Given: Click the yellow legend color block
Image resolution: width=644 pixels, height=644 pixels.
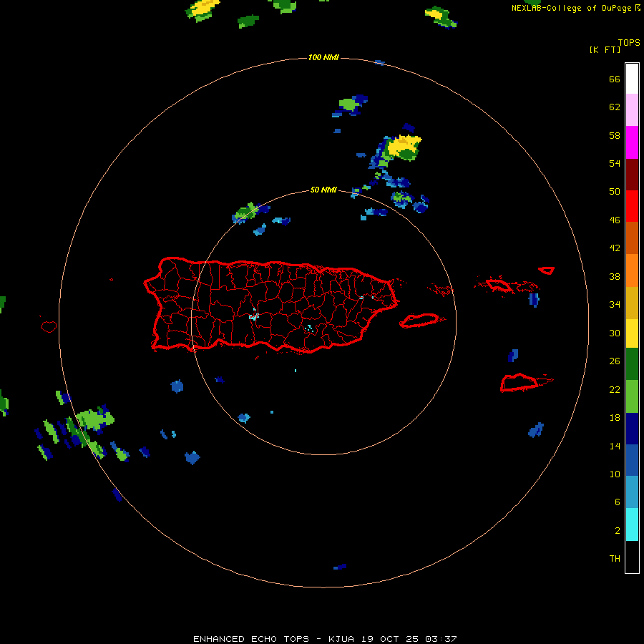Looking at the screenshot, I should (632, 333).
